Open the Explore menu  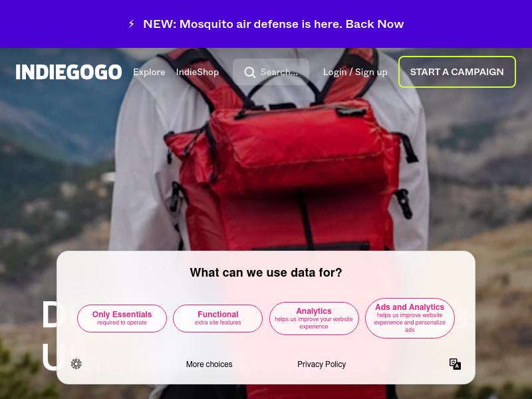(x=149, y=72)
